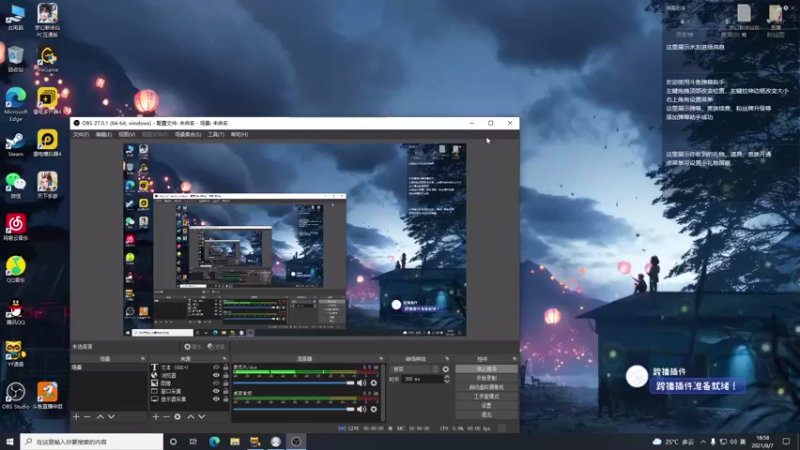Pop out the 控件 controls dock
Image resolution: width=800 pixels, height=450 pixels.
514,359
